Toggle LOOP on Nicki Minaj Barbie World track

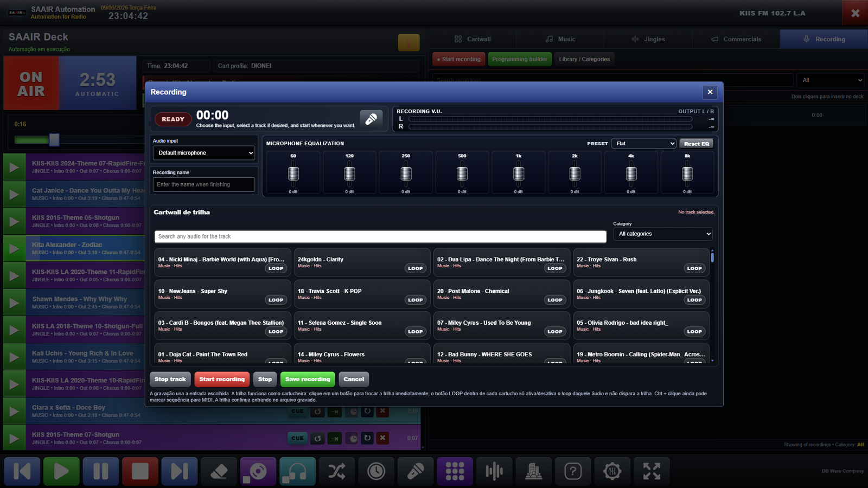point(276,268)
